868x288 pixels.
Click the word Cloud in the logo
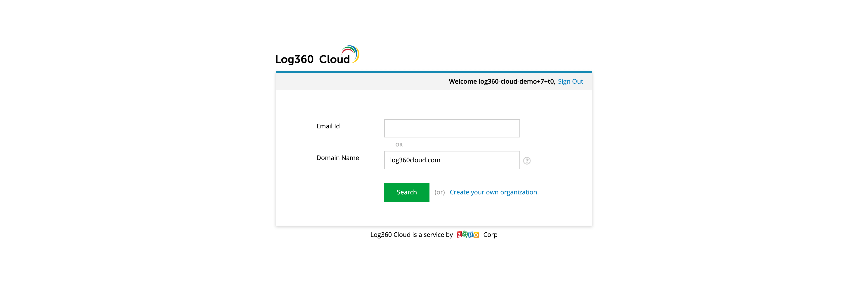coord(334,59)
